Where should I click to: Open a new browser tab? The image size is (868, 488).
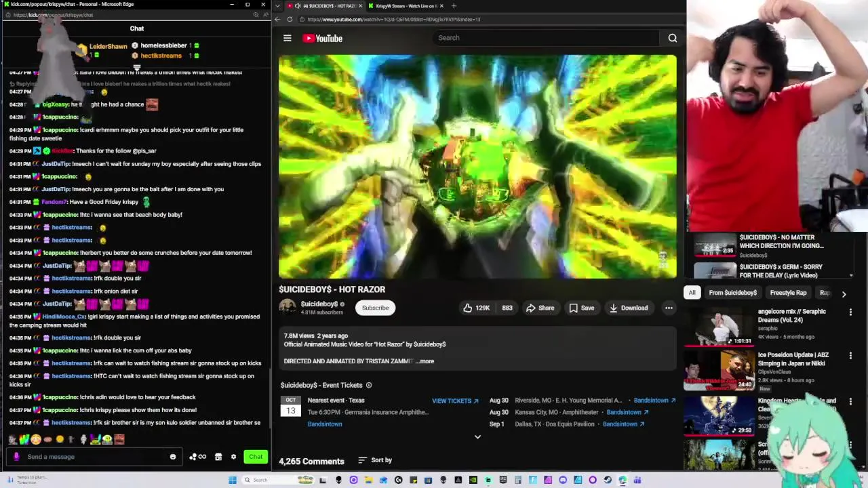tap(454, 6)
